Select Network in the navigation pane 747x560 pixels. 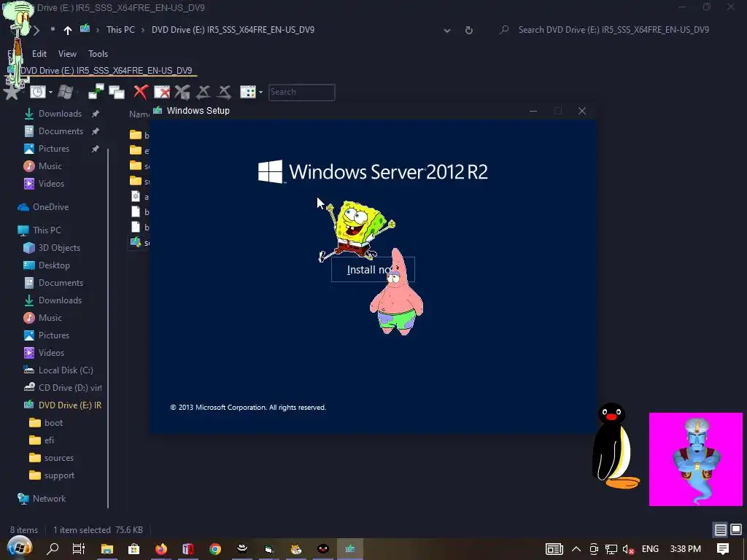point(49,499)
